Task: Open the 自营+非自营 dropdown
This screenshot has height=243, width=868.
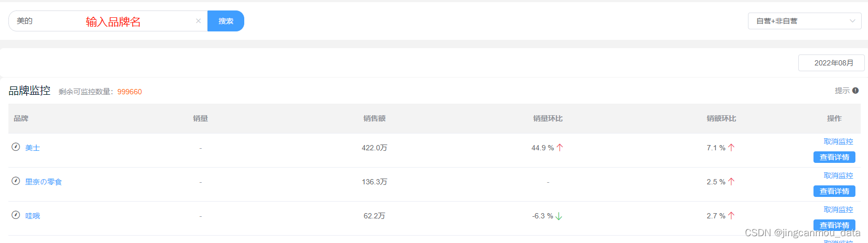Action: coord(804,21)
